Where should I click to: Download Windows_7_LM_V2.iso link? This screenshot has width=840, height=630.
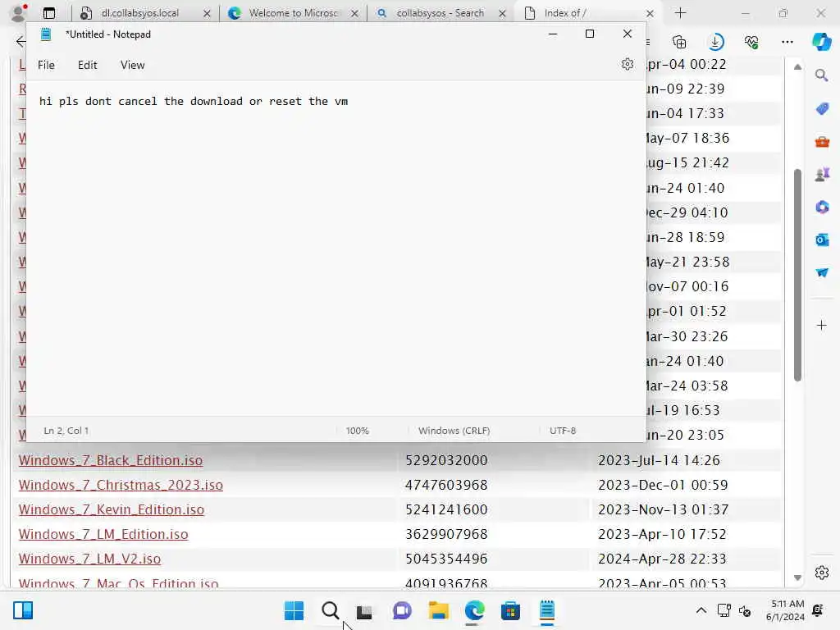(89, 559)
